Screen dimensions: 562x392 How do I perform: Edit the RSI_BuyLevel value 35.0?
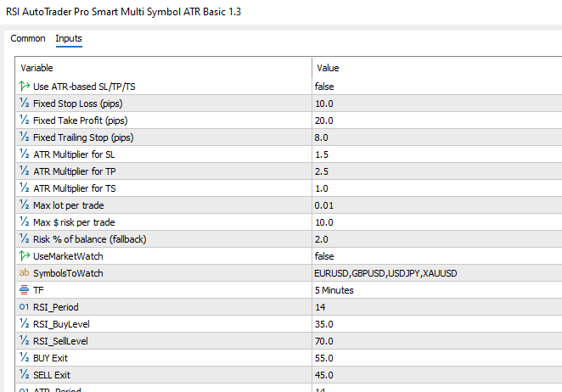[x=323, y=324]
